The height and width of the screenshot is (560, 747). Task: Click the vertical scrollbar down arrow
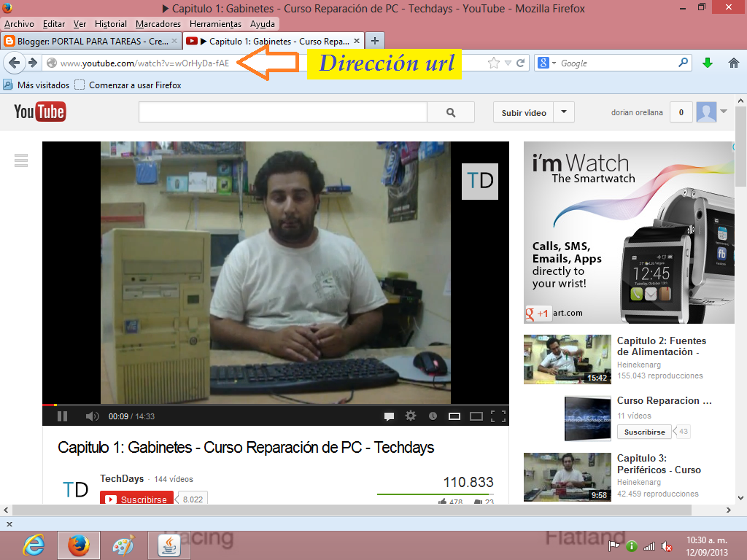[x=741, y=498]
